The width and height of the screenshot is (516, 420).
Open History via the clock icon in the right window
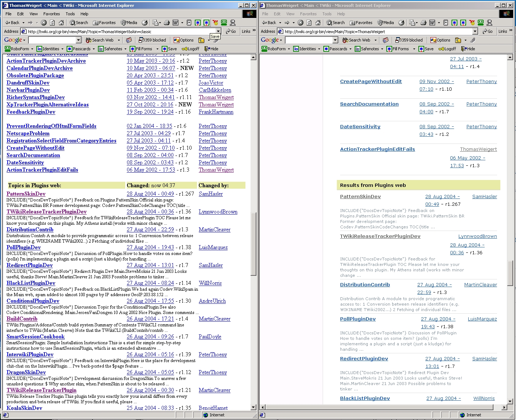click(x=401, y=23)
